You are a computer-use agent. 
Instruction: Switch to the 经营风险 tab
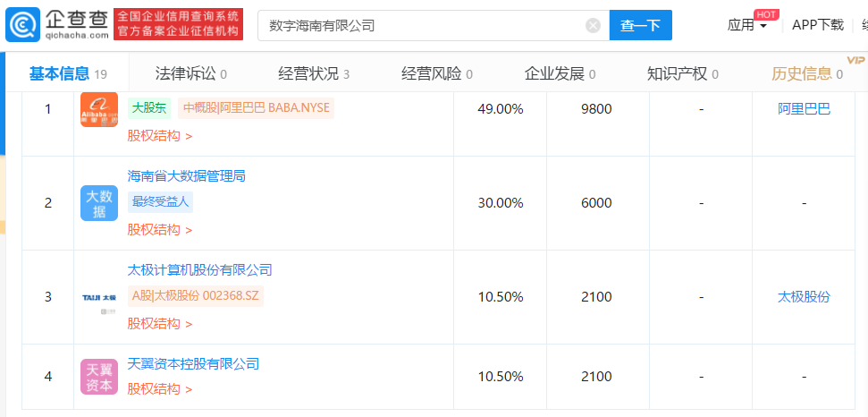(x=437, y=73)
